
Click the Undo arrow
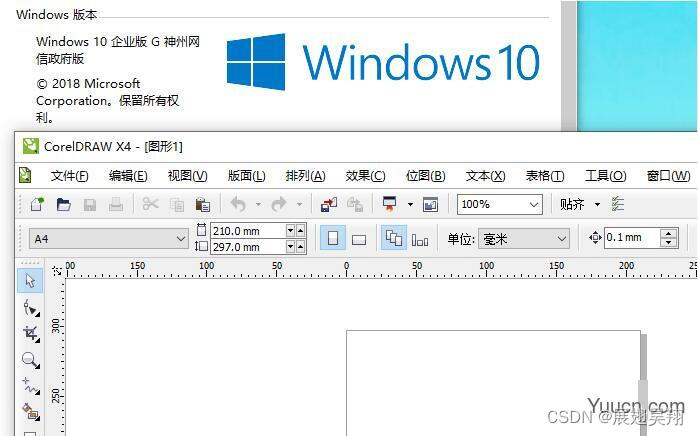click(238, 204)
